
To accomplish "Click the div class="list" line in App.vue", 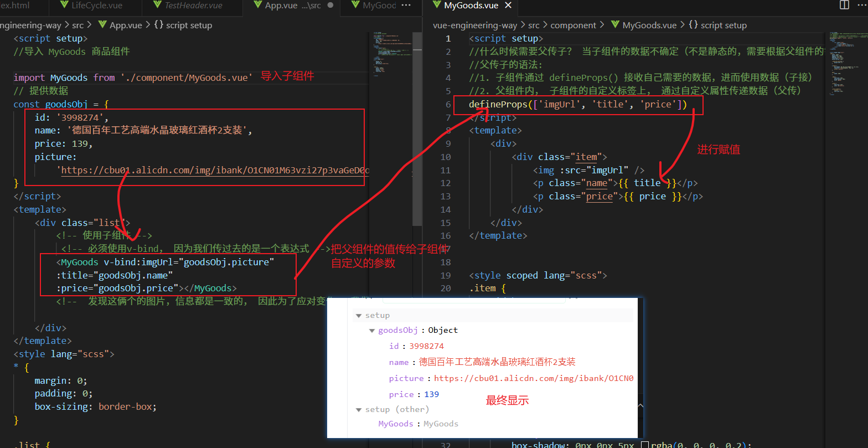I will coord(82,223).
